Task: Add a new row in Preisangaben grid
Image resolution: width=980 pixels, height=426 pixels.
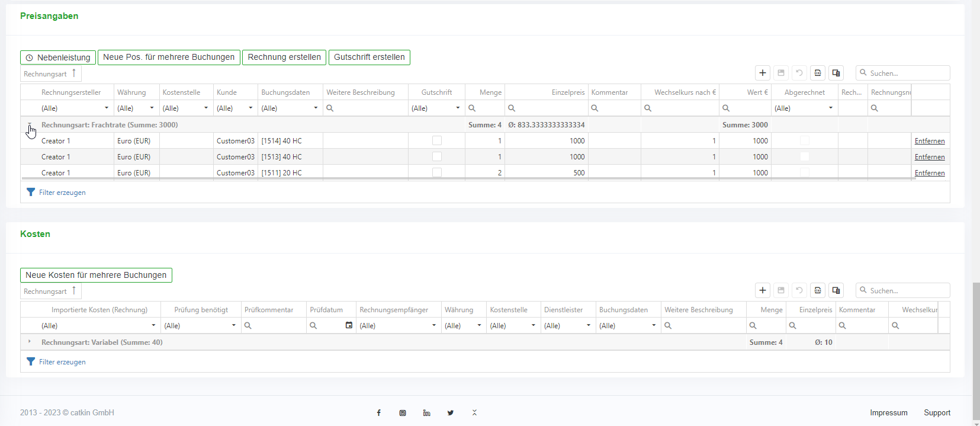Action: tap(763, 73)
